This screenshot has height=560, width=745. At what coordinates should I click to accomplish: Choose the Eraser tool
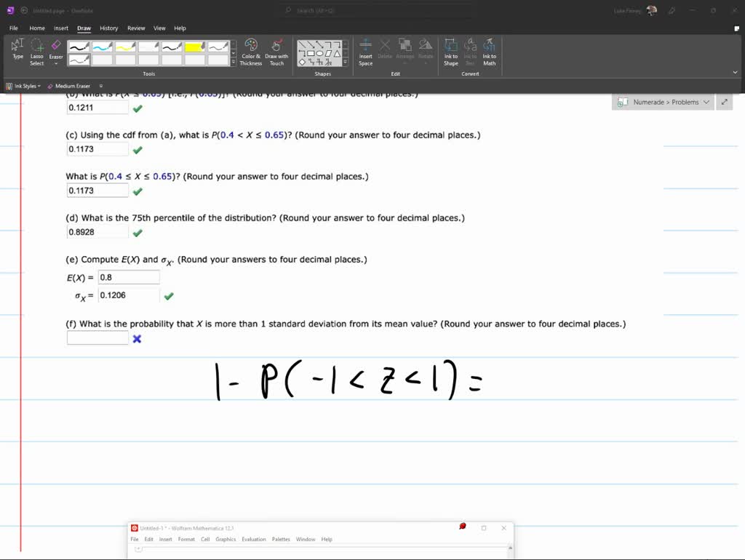click(x=55, y=49)
